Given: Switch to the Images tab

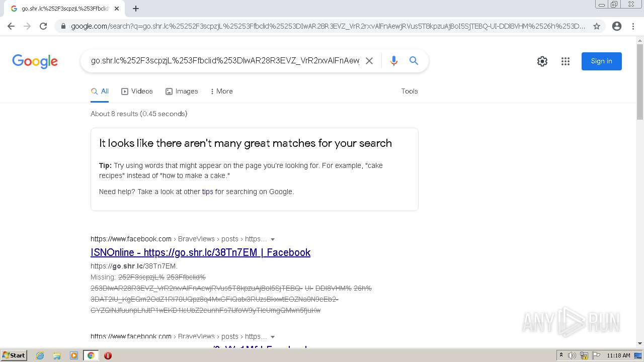Looking at the screenshot, I should 182,92.
